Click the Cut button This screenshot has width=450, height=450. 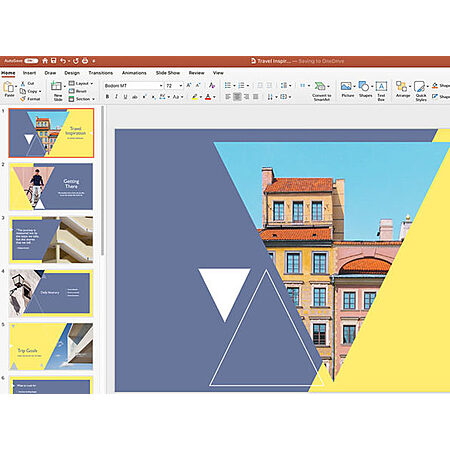coord(27,84)
